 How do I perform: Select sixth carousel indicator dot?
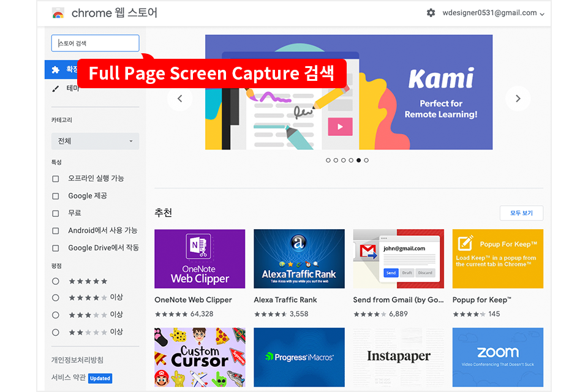[x=366, y=160]
